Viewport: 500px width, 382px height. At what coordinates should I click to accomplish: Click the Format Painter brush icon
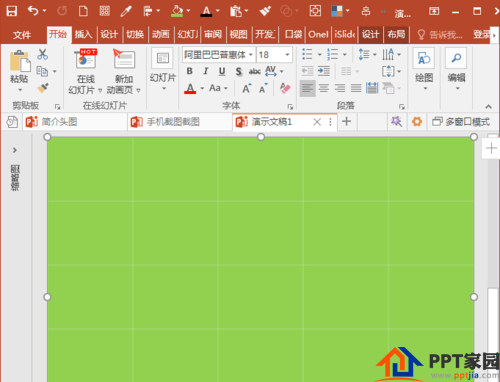43,88
